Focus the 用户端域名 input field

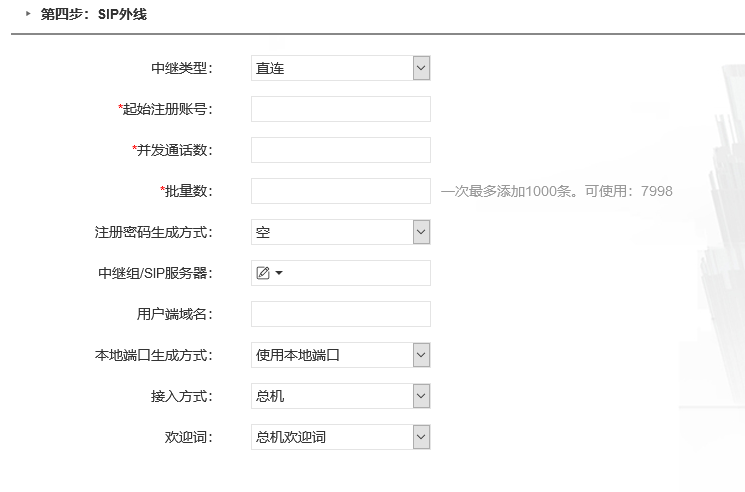[x=341, y=314]
